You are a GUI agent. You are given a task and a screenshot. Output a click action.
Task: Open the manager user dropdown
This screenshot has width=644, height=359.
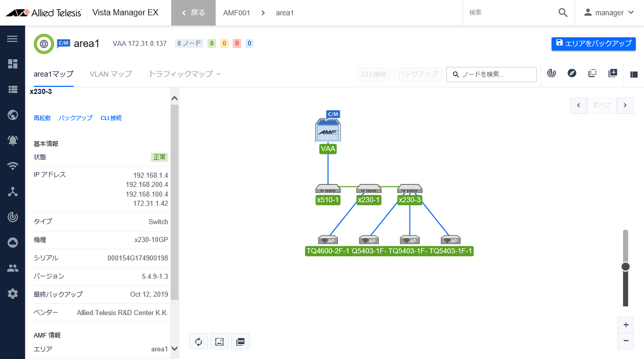coord(609,13)
